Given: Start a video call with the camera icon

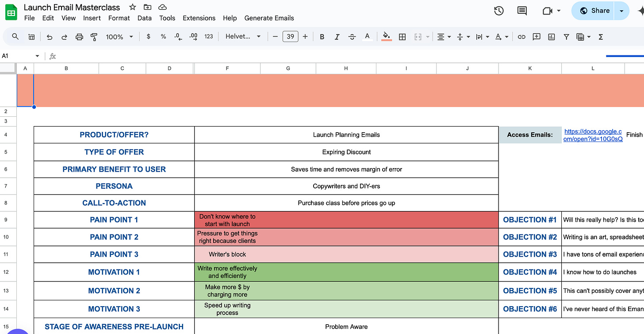Looking at the screenshot, I should coord(548,11).
